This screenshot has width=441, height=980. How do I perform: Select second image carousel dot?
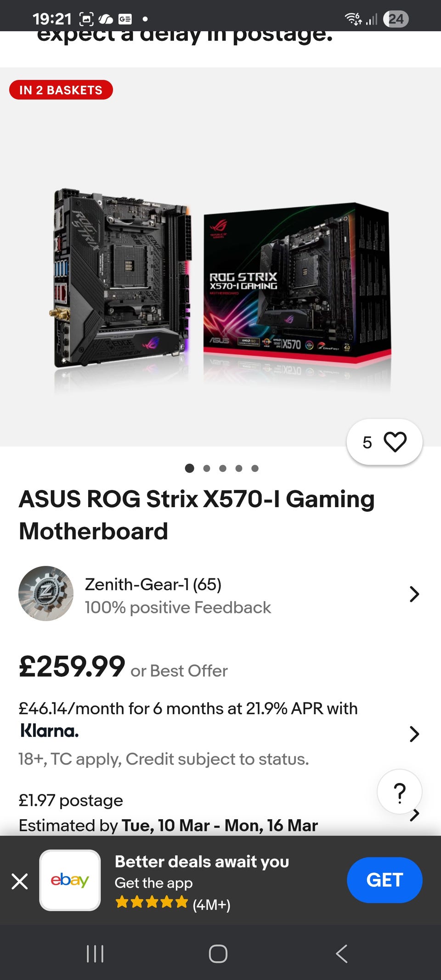(207, 468)
